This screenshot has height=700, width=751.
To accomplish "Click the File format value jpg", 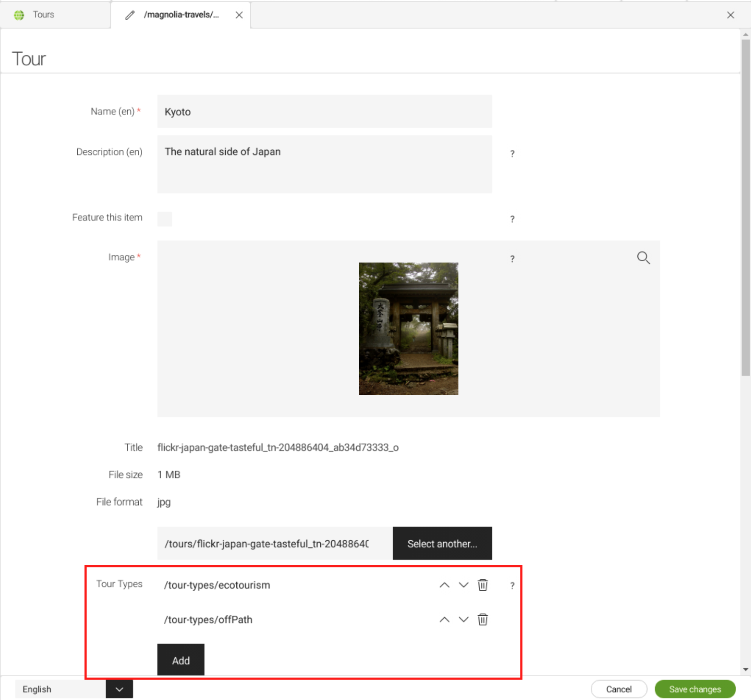I will pos(164,502).
